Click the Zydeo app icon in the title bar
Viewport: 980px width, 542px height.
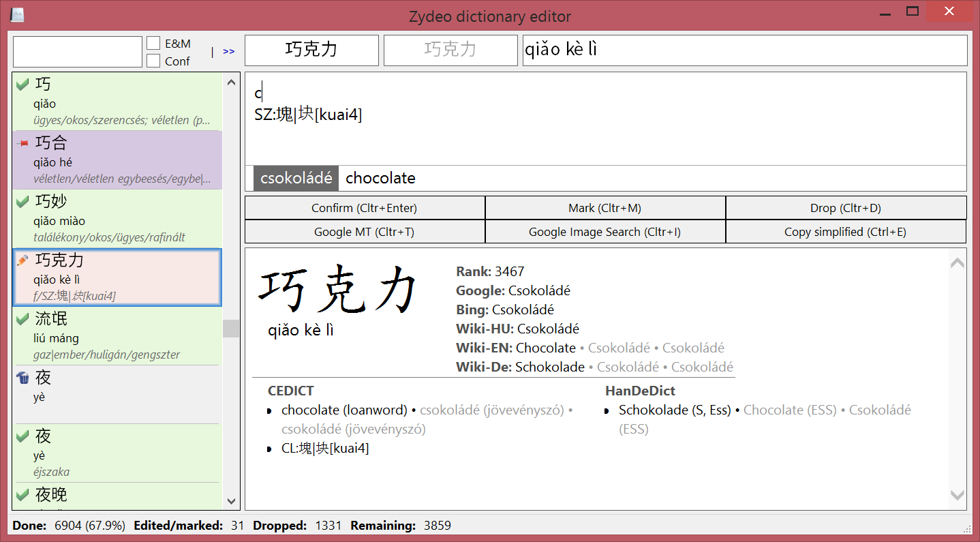[x=16, y=14]
